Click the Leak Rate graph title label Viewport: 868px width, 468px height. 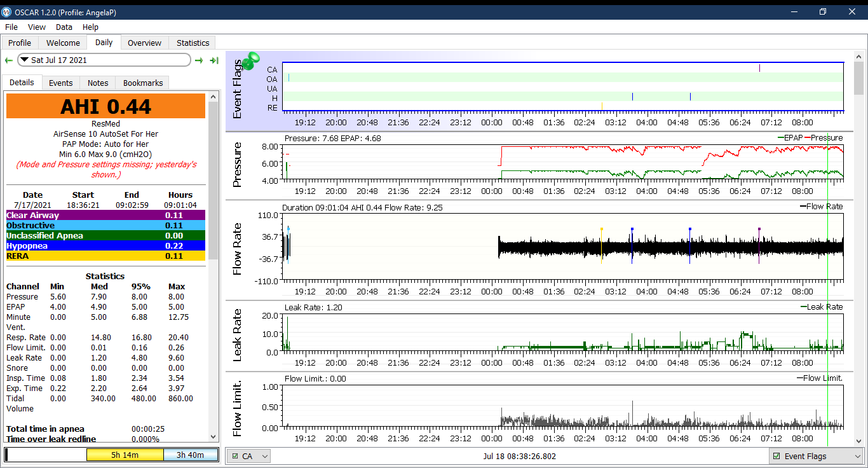tap(238, 335)
